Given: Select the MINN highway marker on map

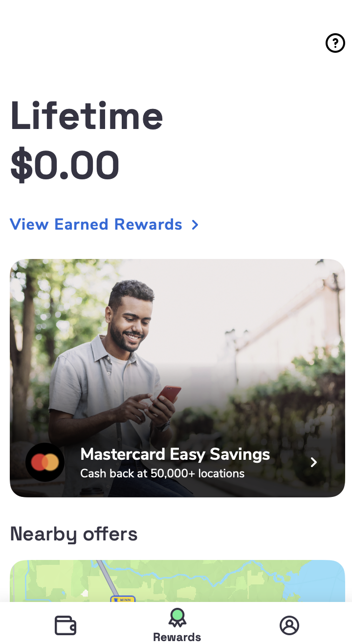Looking at the screenshot, I should click(x=122, y=599).
